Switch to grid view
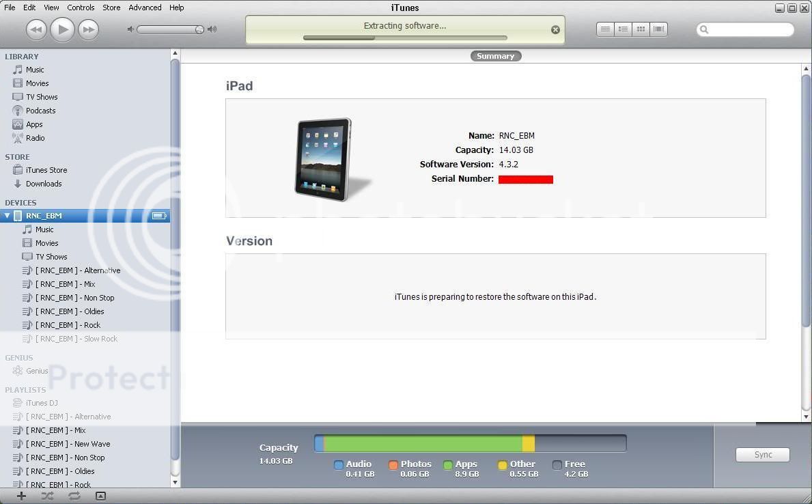Image resolution: width=812 pixels, height=504 pixels. (x=641, y=29)
